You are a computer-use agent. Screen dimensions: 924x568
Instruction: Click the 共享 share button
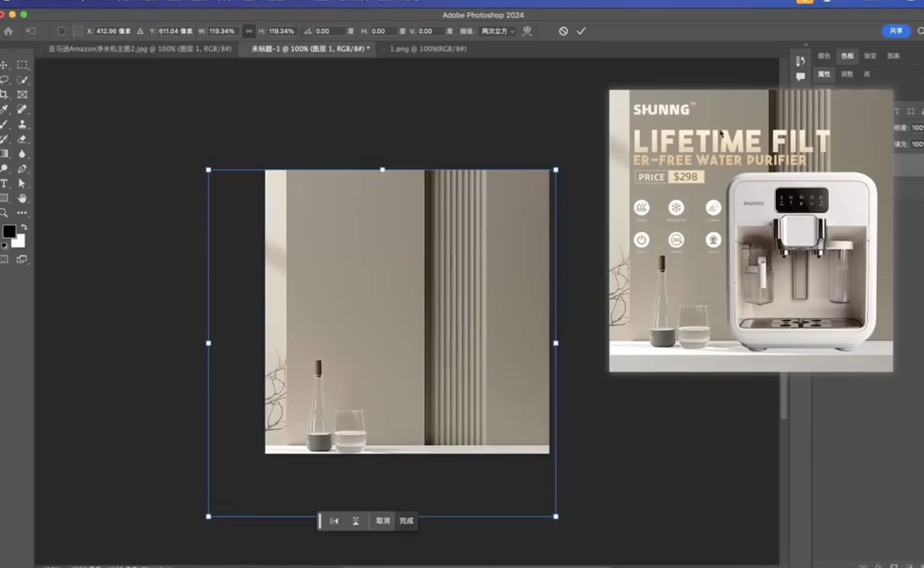click(x=896, y=31)
